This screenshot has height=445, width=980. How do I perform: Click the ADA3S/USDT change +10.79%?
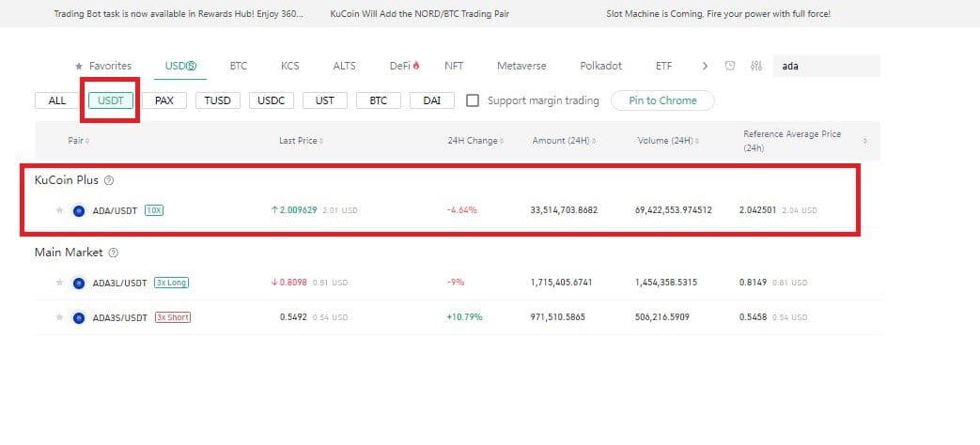464,317
